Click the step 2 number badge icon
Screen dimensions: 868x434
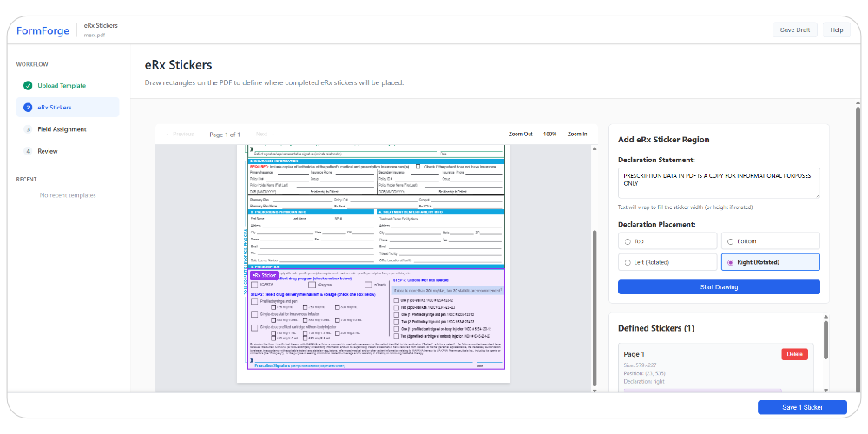tap(28, 108)
